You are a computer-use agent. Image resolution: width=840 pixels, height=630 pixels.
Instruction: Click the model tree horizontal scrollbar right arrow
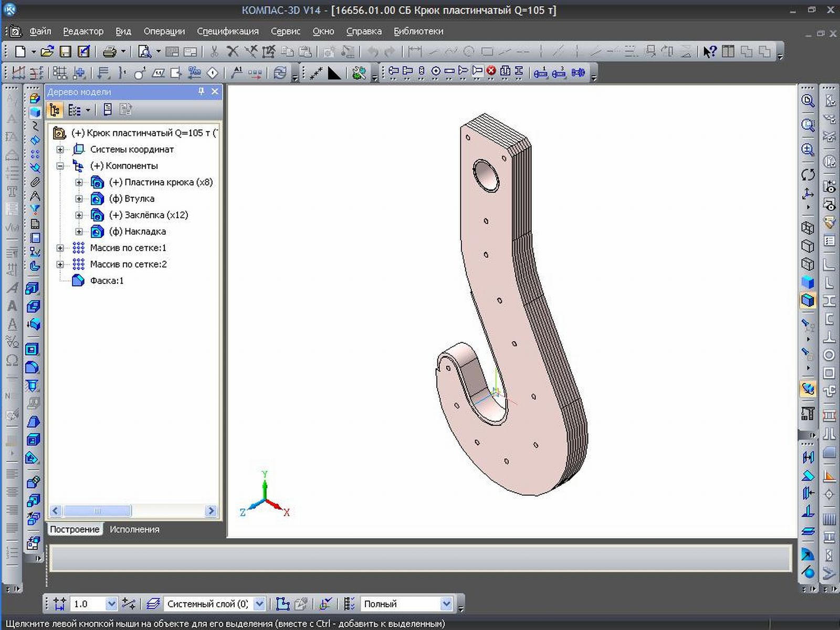(211, 511)
